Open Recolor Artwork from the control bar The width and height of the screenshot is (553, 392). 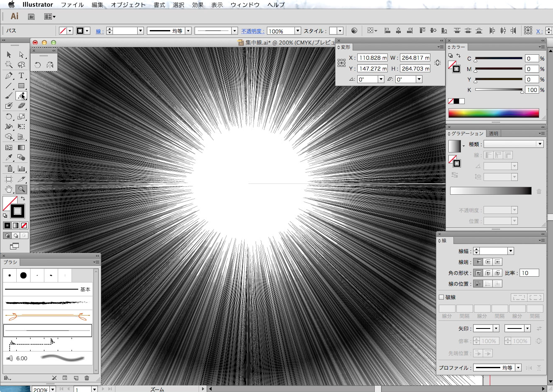(354, 31)
